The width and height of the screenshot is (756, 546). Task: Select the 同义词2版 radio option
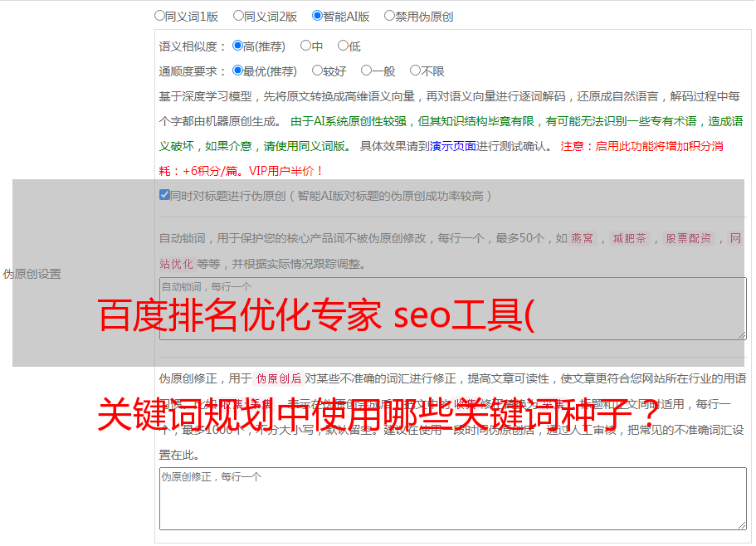[x=238, y=16]
